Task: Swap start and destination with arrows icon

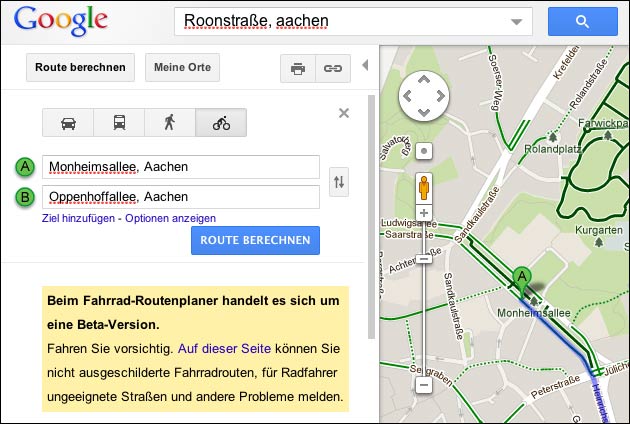Action: [339, 182]
